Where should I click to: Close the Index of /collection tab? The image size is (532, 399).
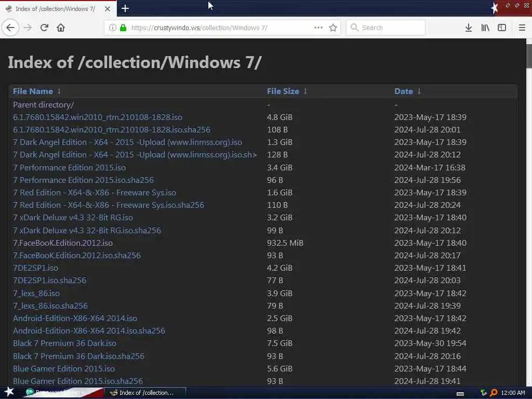[108, 9]
